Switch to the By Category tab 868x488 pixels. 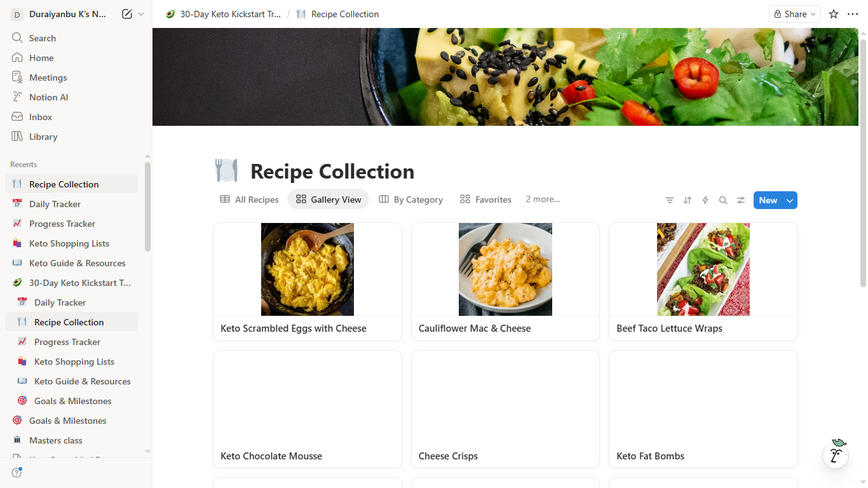tap(411, 200)
